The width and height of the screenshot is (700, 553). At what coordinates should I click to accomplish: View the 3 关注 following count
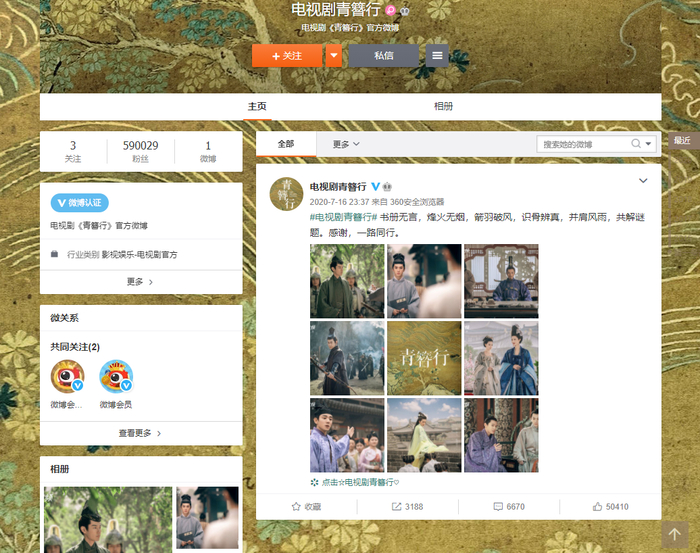point(73,151)
